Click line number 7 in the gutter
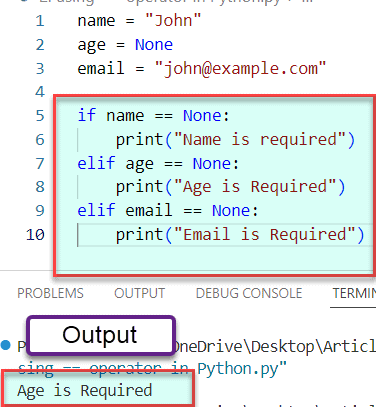Viewport: 376px width, 407px height. tap(40, 164)
